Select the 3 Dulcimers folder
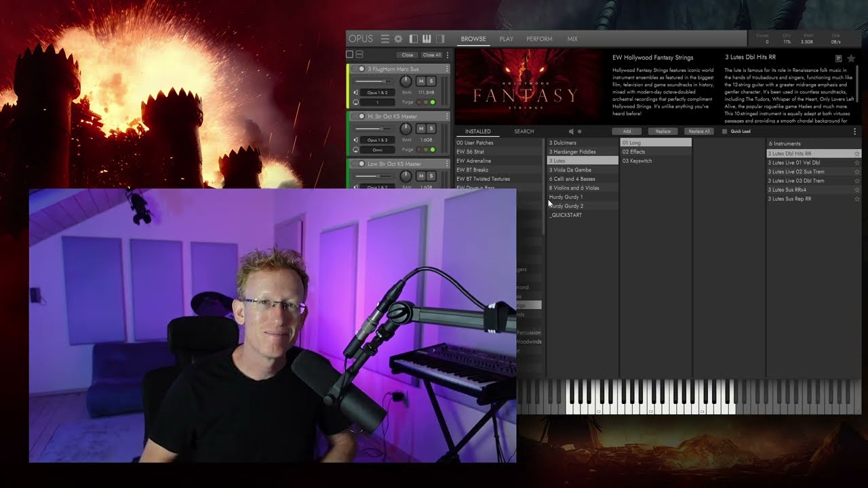868x488 pixels. [583, 143]
